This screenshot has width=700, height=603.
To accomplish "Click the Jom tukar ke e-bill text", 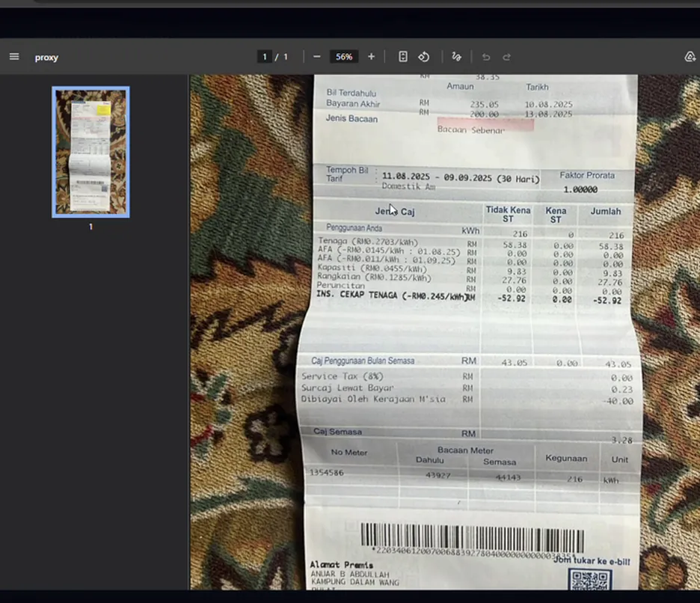I will coord(592,561).
